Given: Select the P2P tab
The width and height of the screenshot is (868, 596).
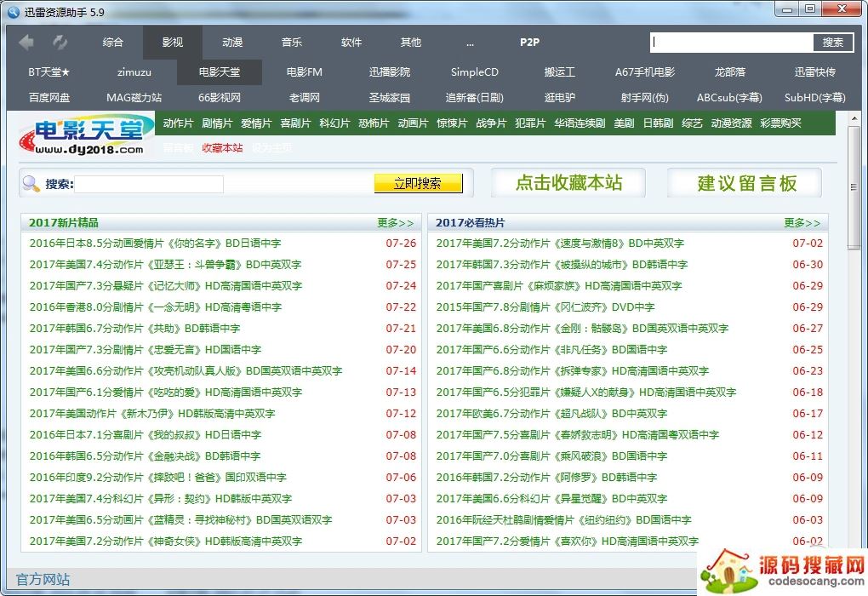Looking at the screenshot, I should click(529, 42).
